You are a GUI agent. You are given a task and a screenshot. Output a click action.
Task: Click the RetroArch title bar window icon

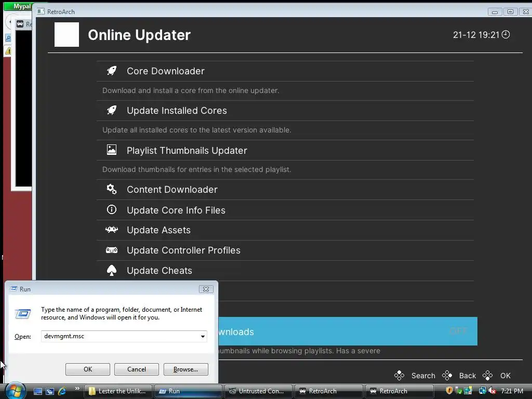[x=41, y=11]
